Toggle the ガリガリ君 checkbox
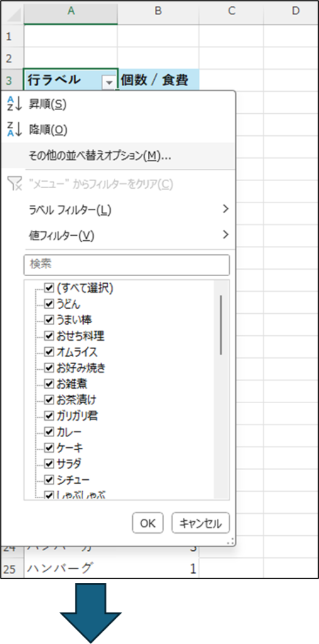This screenshot has height=644, width=319. [49, 416]
